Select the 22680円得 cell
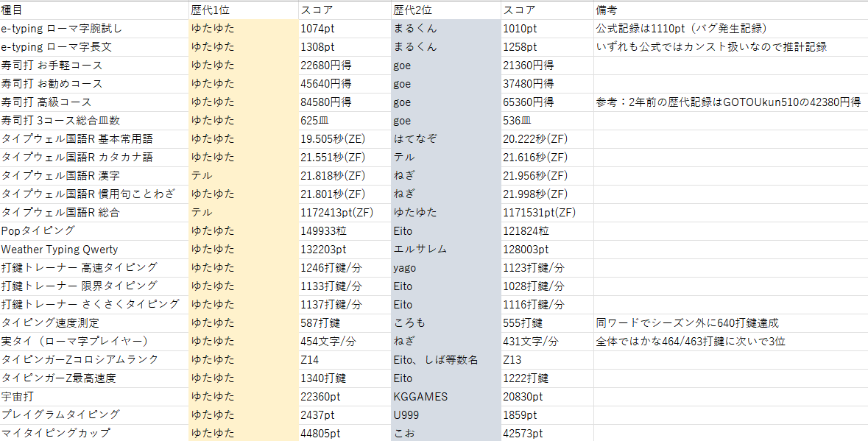The image size is (868, 441). point(345,66)
